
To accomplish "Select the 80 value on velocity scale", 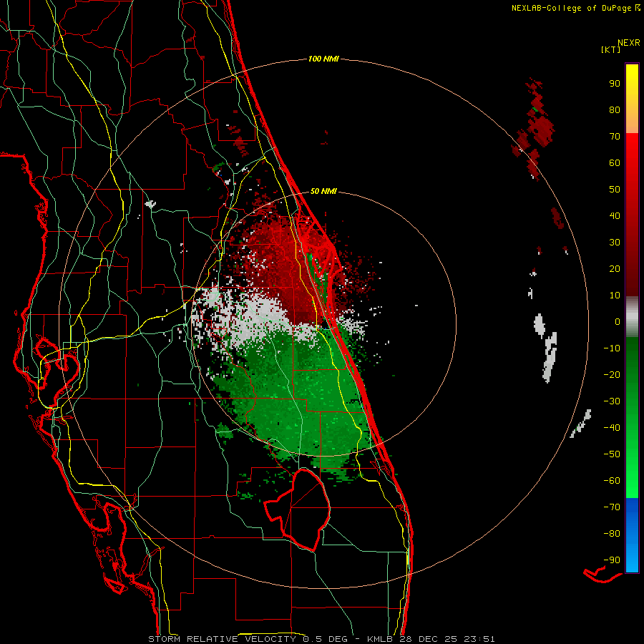I will point(615,110).
